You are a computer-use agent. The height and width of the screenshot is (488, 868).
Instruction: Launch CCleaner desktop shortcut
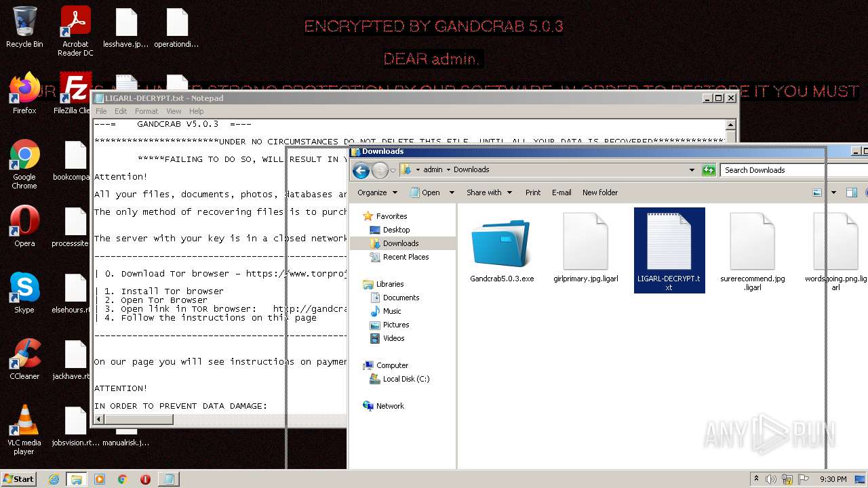tap(24, 359)
